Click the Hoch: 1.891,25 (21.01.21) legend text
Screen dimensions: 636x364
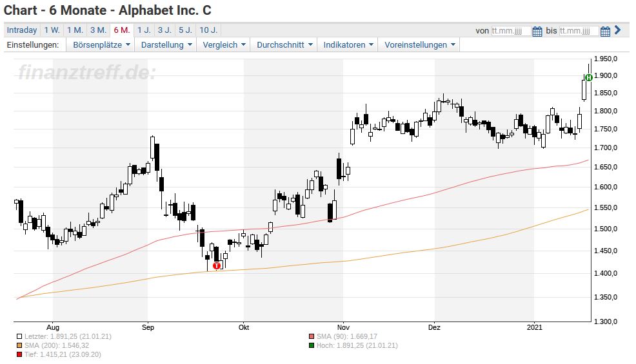pos(357,345)
